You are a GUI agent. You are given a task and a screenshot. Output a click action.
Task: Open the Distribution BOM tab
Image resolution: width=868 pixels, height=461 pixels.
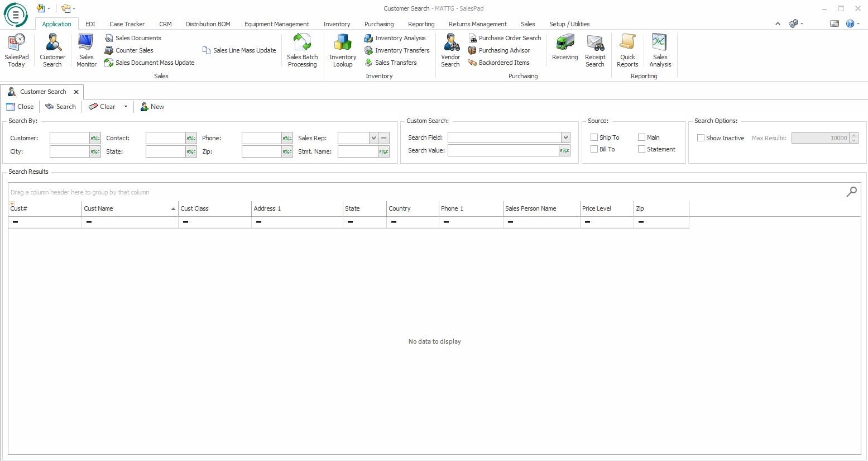[208, 24]
